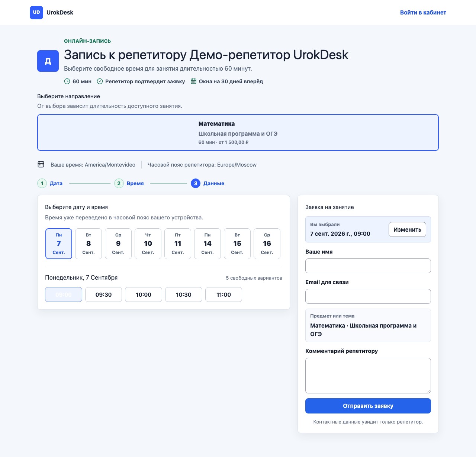
Task: Select the Математика direction card
Action: click(x=238, y=132)
